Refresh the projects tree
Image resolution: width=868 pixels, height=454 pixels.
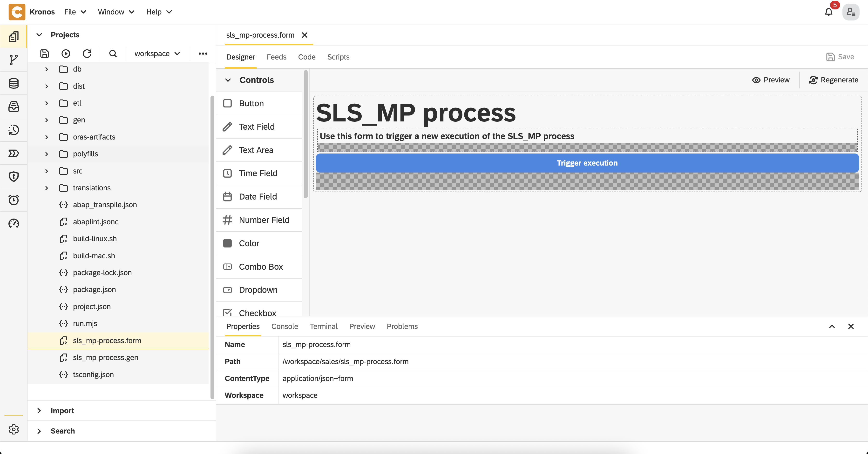(87, 53)
